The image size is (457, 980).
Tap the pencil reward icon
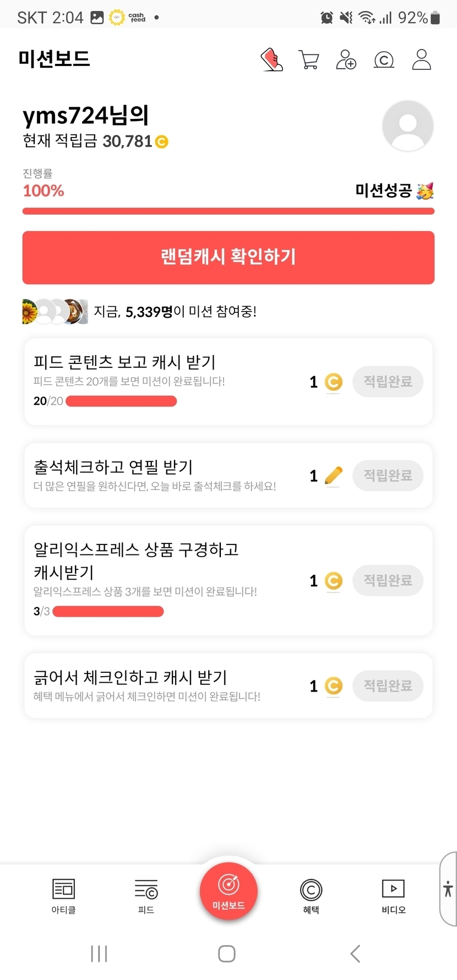click(333, 476)
